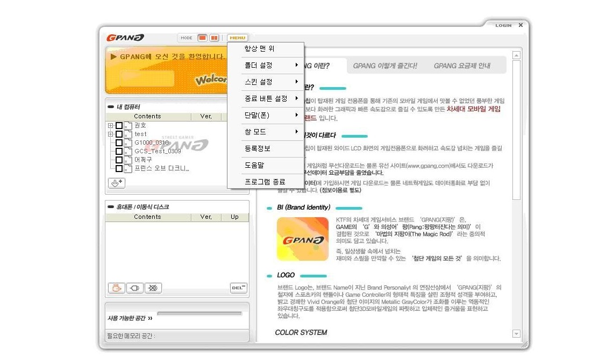Image resolution: width=599 pixels, height=364 pixels.
Task: Click the vertical scrollbar thumb
Action: [517, 130]
